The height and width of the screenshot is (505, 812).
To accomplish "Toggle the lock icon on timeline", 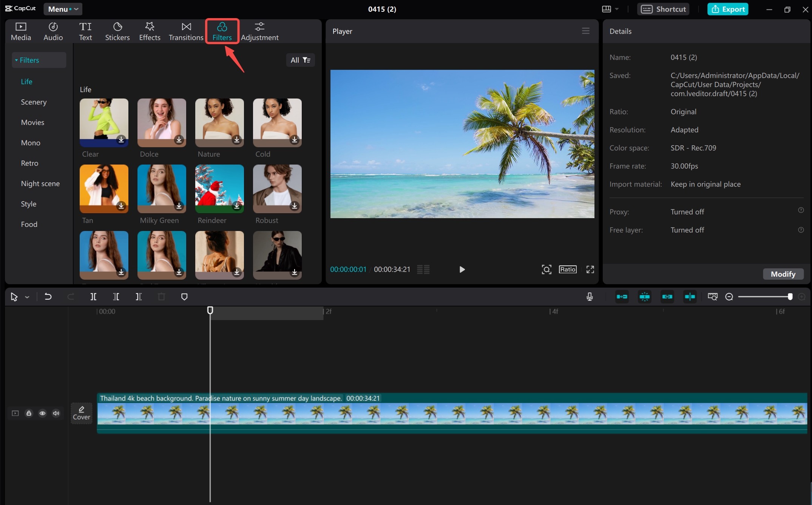I will (29, 414).
